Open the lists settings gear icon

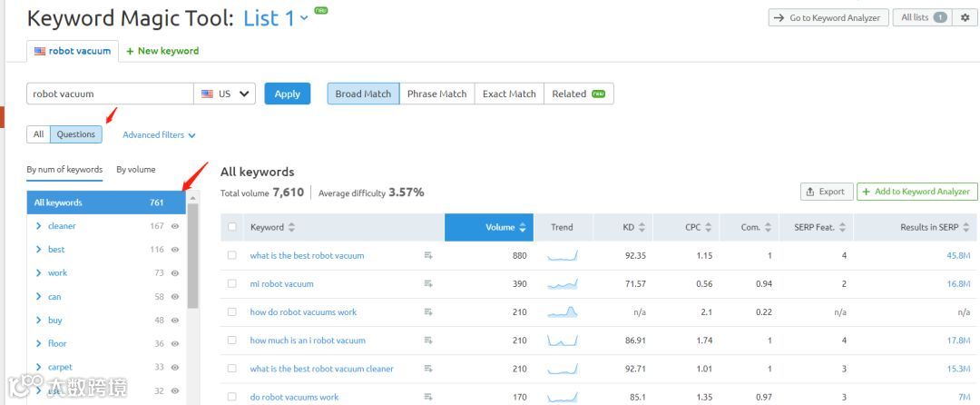tap(965, 17)
